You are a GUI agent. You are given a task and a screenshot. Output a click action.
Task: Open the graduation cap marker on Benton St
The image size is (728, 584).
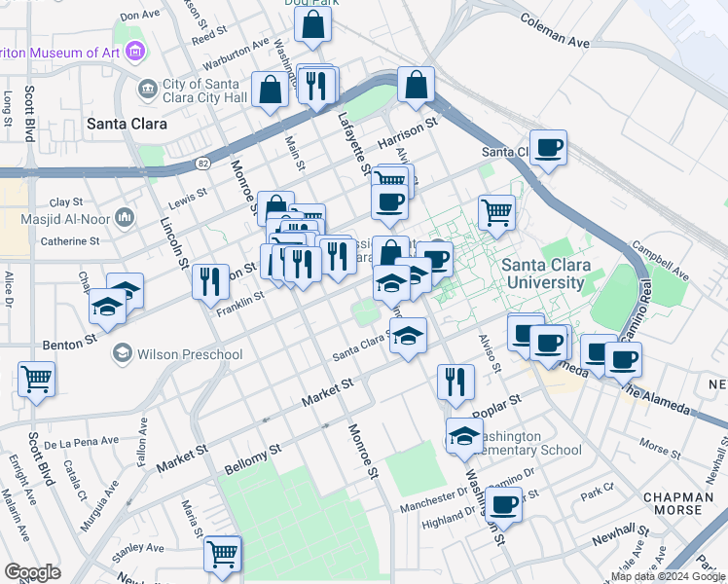[107, 310]
